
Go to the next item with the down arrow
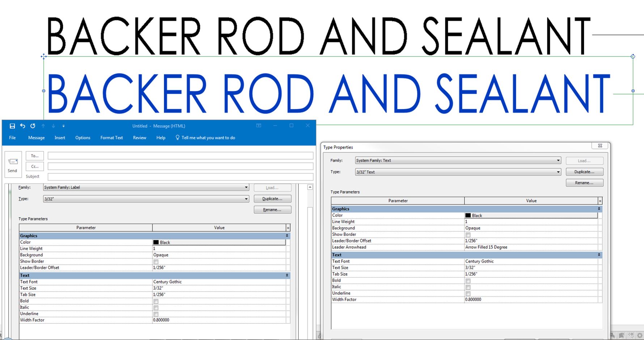tap(53, 126)
